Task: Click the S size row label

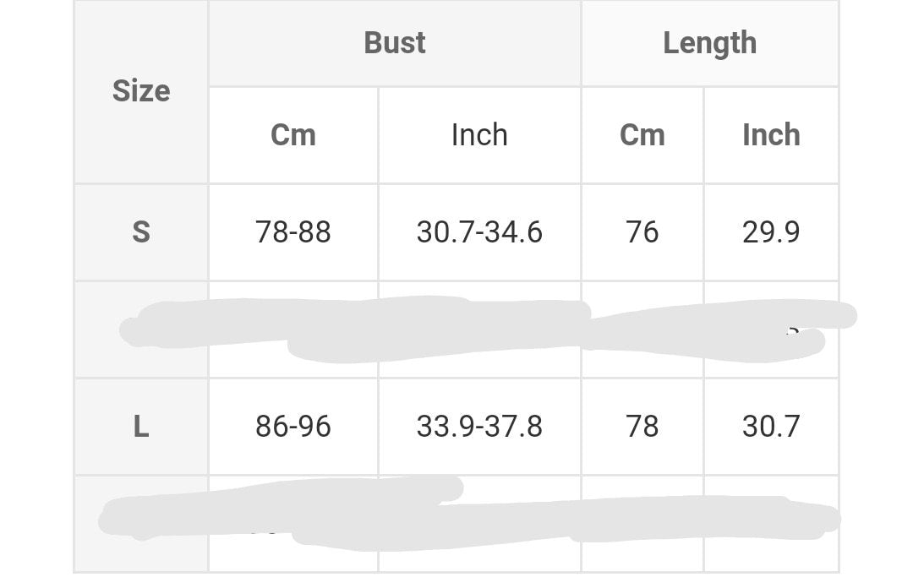Action: [141, 232]
